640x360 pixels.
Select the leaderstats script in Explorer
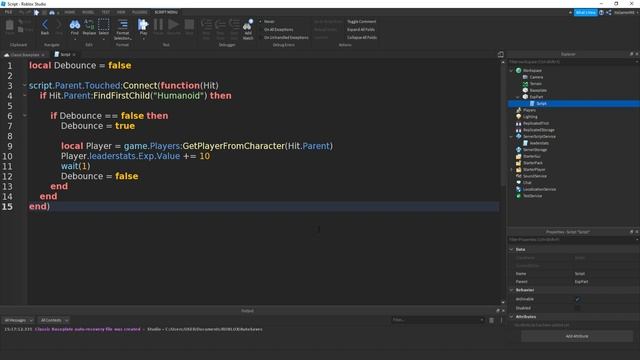[x=539, y=143]
